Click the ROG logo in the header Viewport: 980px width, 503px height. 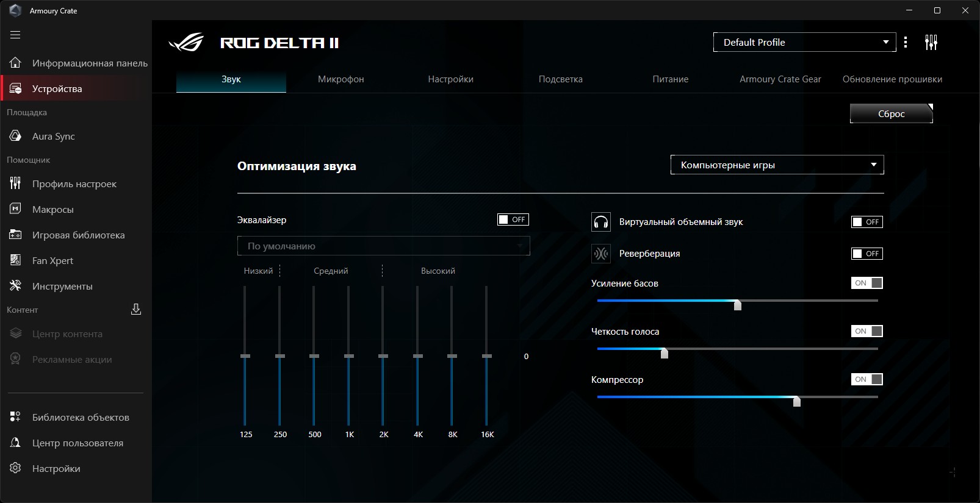(x=186, y=43)
